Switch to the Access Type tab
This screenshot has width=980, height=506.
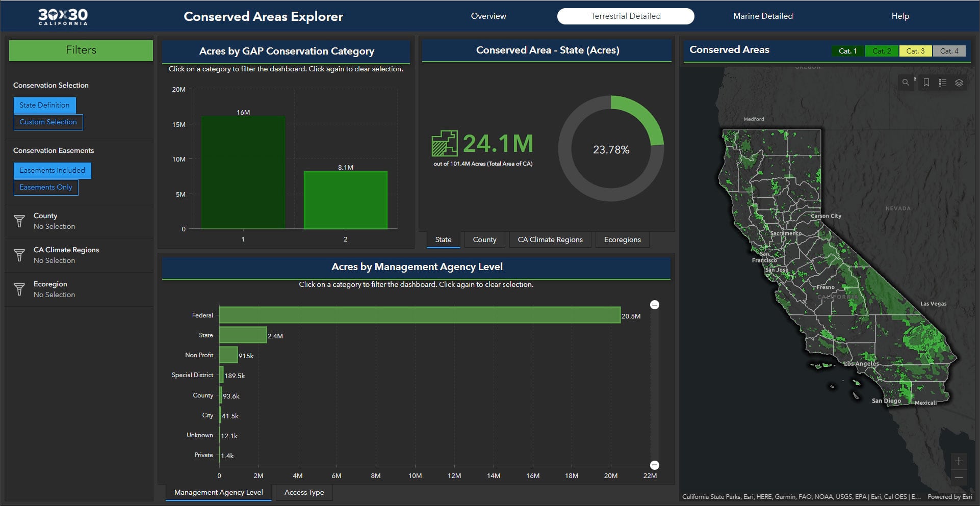tap(304, 493)
